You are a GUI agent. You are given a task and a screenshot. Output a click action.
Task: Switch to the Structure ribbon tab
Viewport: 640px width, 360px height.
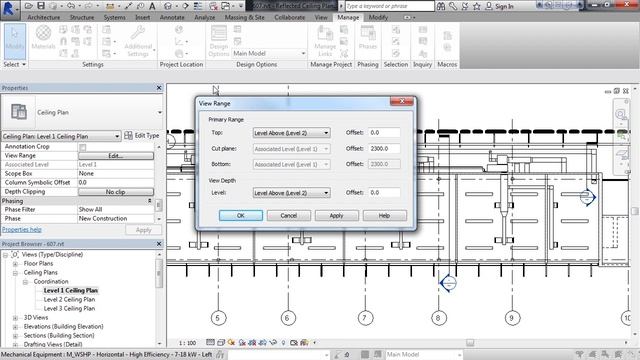click(82, 18)
